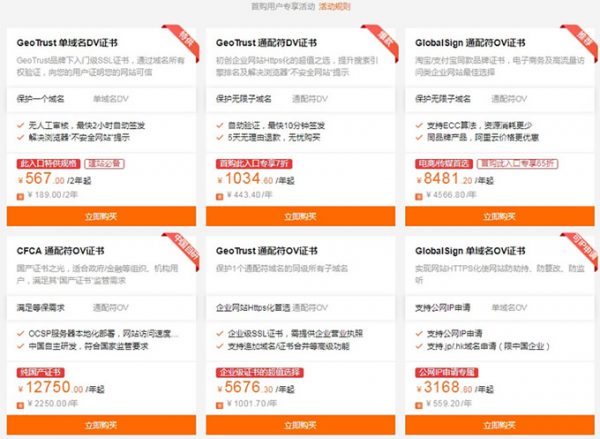Image resolution: width=600 pixels, height=439 pixels.
Task: Click the 满足等保需求 label
Action: tap(40, 308)
